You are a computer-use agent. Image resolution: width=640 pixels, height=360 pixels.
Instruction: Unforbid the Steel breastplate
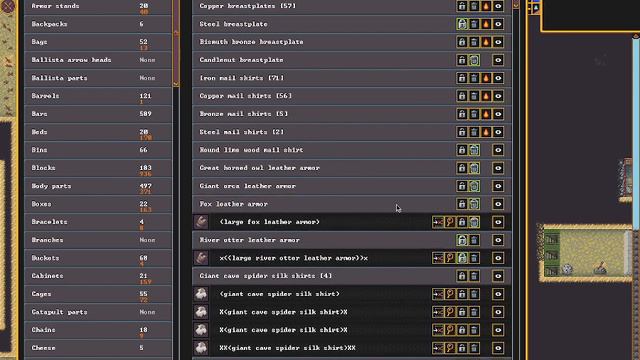[462, 24]
